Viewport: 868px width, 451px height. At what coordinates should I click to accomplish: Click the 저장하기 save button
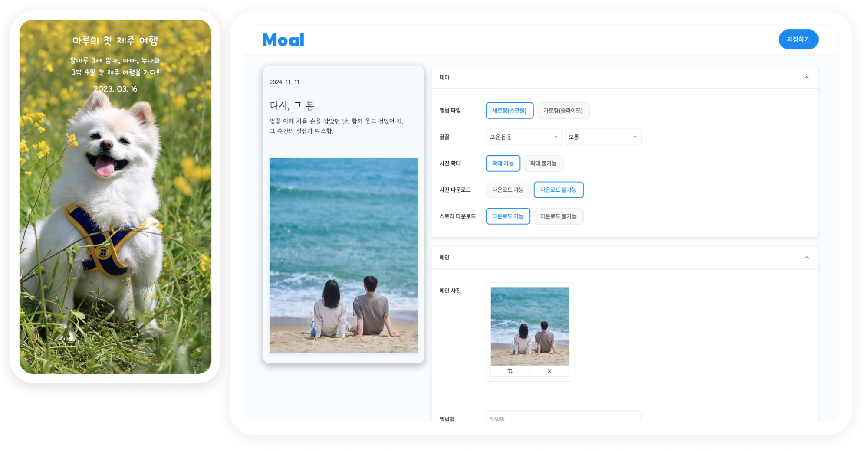coord(798,39)
